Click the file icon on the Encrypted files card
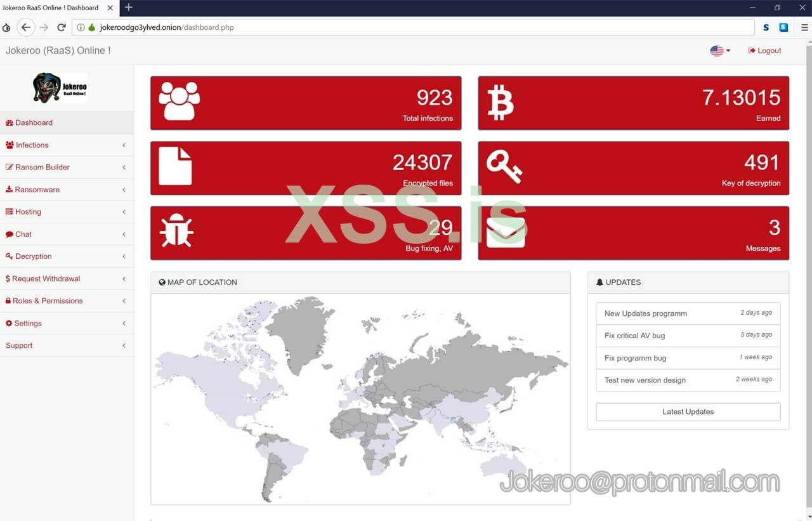 [x=175, y=166]
